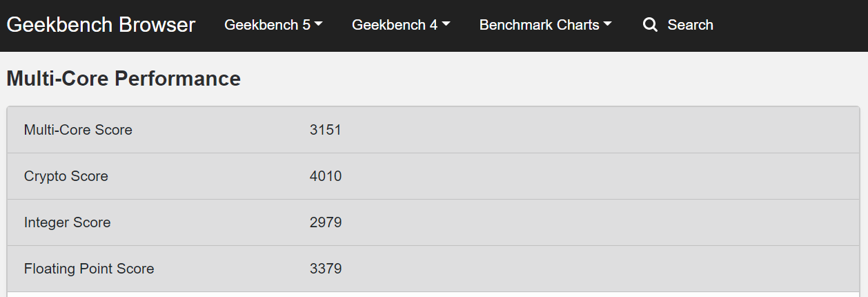The width and height of the screenshot is (868, 297).
Task: Click the caret arrow beside Geekbench 5
Action: tap(319, 25)
